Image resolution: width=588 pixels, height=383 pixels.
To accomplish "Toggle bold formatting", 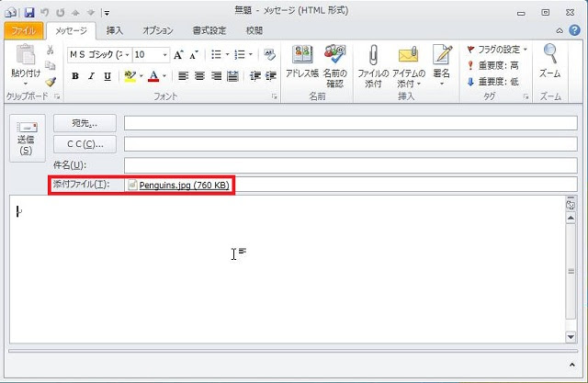I will pos(75,76).
